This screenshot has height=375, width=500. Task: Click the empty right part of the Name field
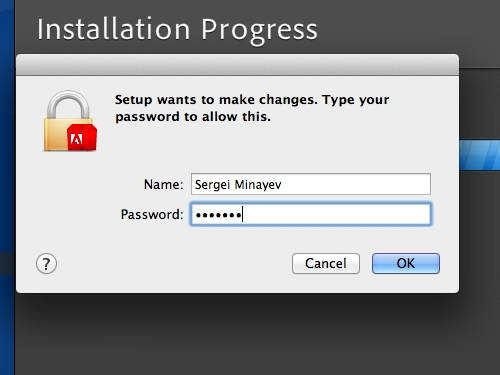(355, 184)
